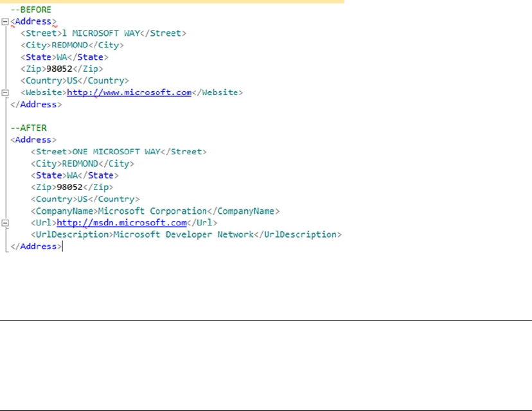Collapse the fold marker beside Website line
Screen dimensions: 532x411
(x=5, y=92)
